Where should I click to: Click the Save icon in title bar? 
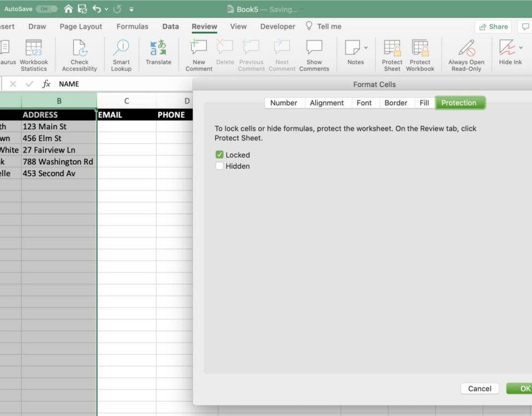[82, 9]
